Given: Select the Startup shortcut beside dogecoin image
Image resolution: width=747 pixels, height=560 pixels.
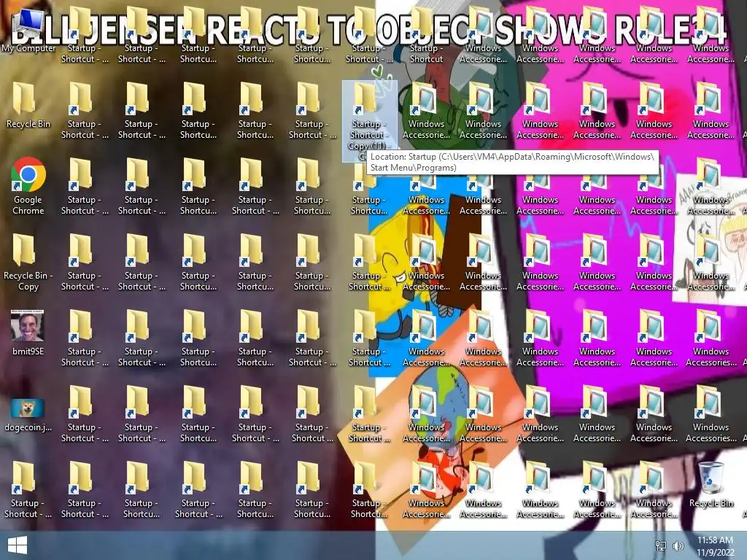Looking at the screenshot, I should point(85,414).
